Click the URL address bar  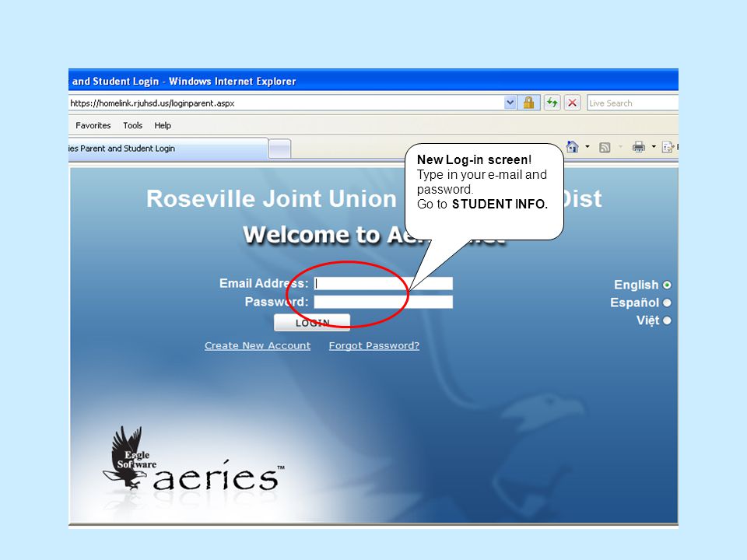286,103
